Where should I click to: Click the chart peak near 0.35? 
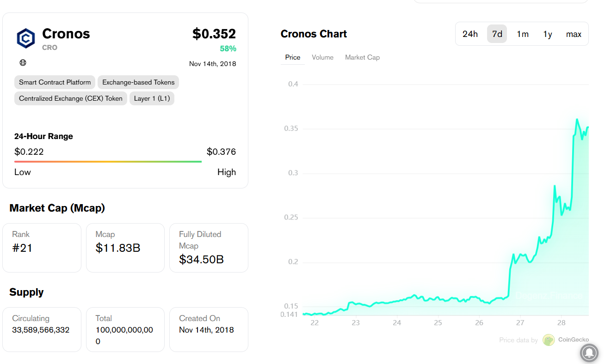(577, 120)
